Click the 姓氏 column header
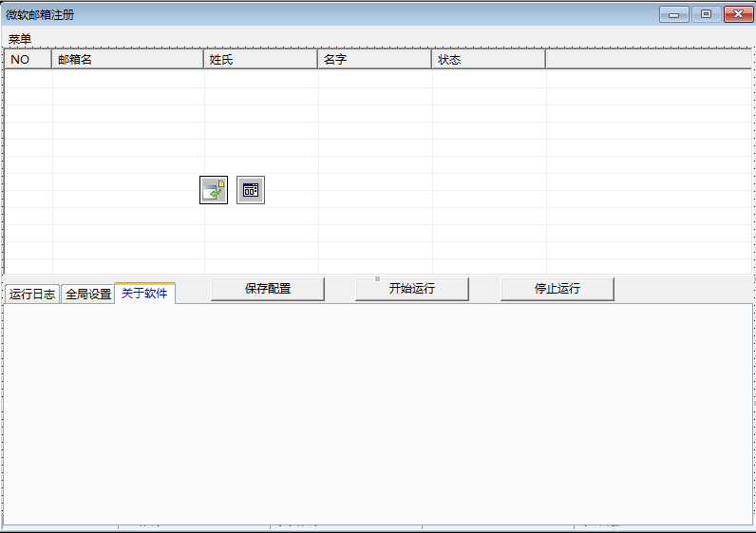This screenshot has width=756, height=533. point(261,60)
